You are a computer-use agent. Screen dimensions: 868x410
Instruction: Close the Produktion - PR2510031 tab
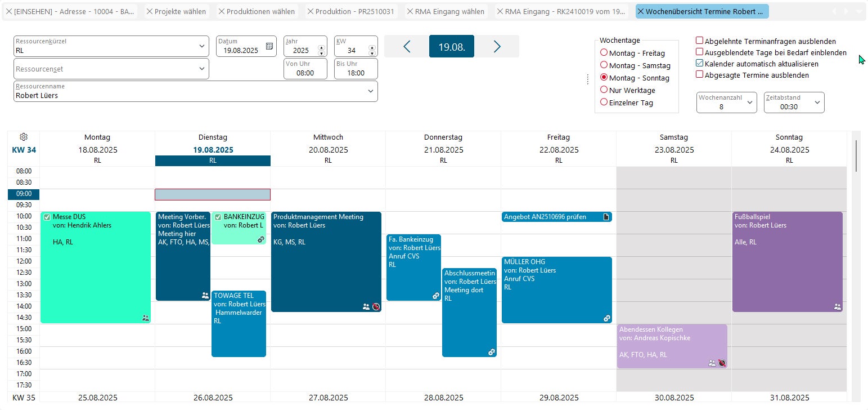tap(311, 11)
